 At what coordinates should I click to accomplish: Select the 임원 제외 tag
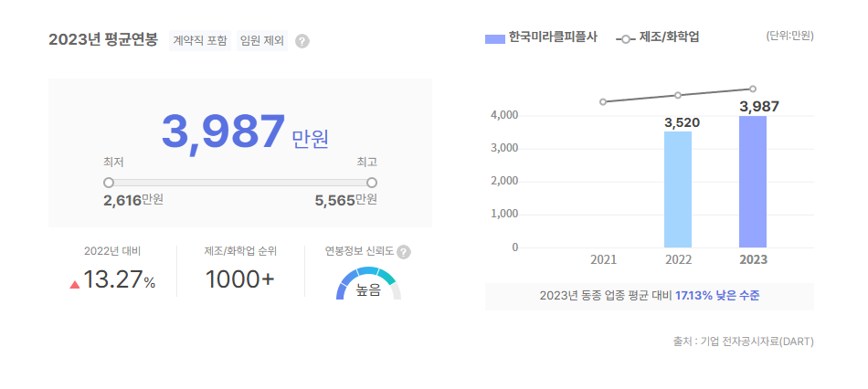[x=262, y=41]
